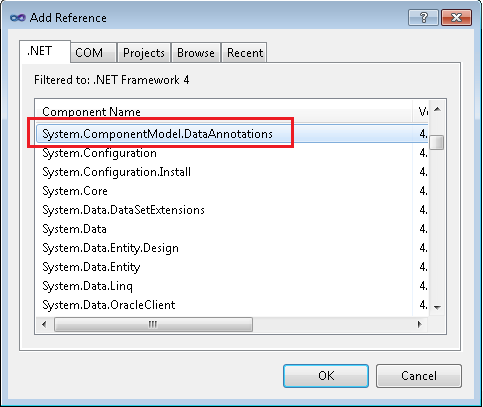Viewport: 483px width, 407px height.
Task: Click the horizontal scroll left arrow
Action: point(44,324)
